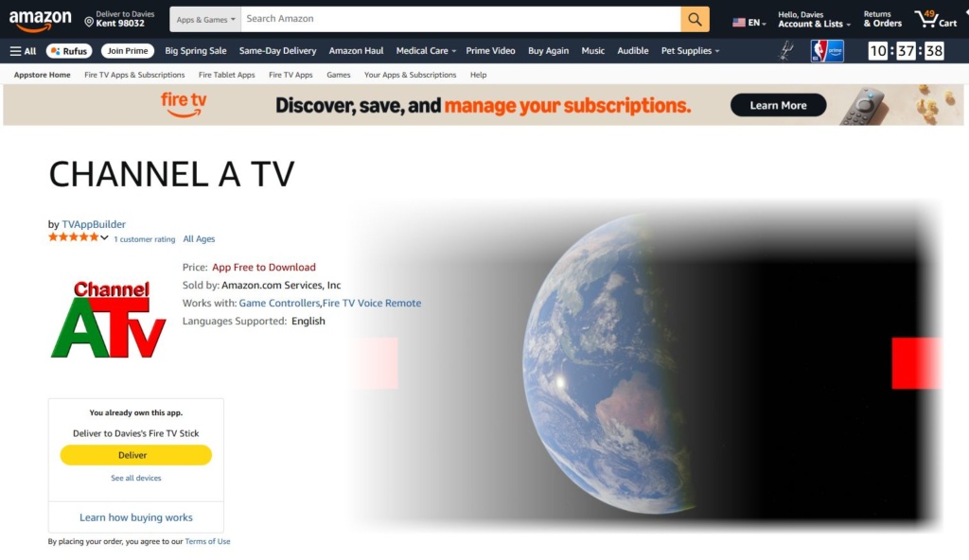Screen dimensions: 969x560
Task: Click the decorative icon left of NBA logo
Action: tap(786, 51)
